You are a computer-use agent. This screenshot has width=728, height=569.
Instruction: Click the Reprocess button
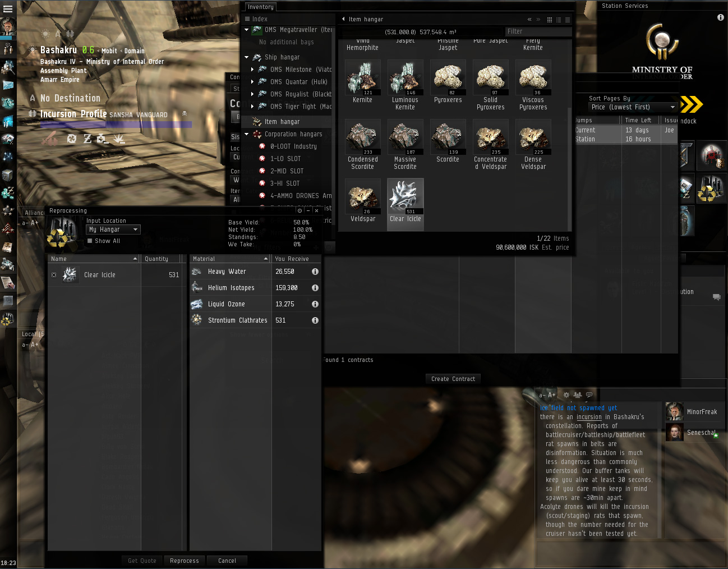click(x=185, y=561)
